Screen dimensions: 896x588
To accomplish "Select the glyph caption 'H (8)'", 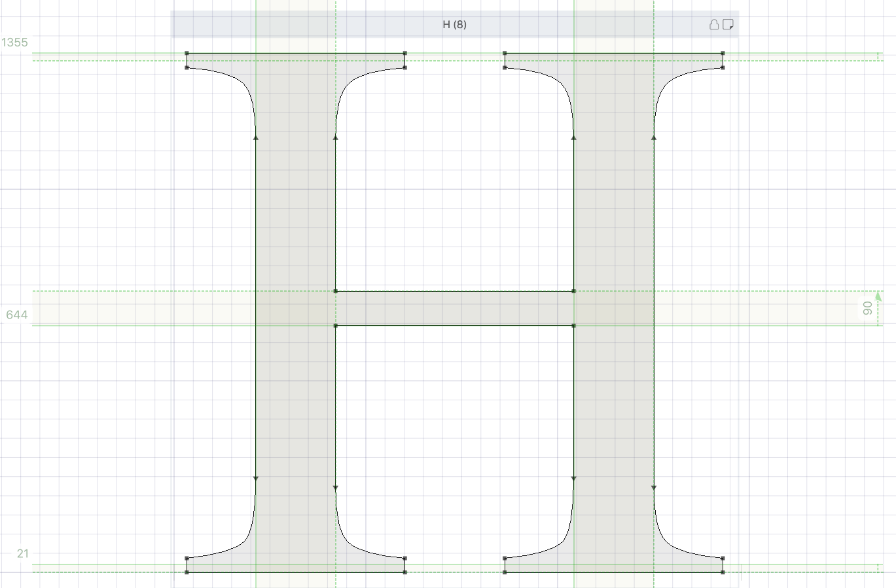I will (454, 24).
